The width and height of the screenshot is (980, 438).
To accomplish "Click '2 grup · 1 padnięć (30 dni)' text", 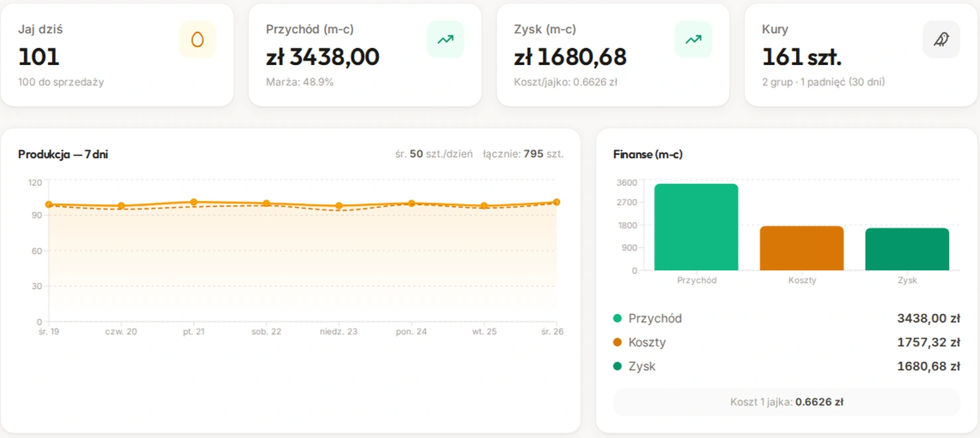I will pos(823,82).
